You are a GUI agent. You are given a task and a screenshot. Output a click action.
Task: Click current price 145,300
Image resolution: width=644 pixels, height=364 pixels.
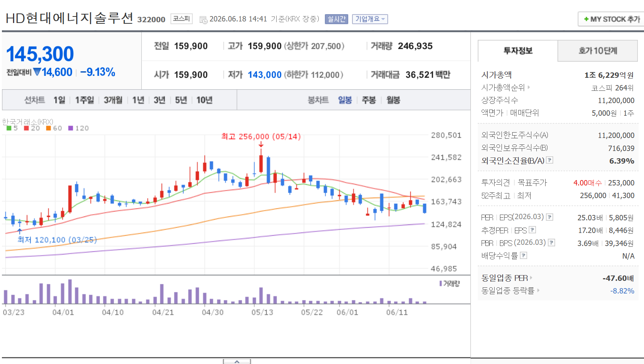40,54
